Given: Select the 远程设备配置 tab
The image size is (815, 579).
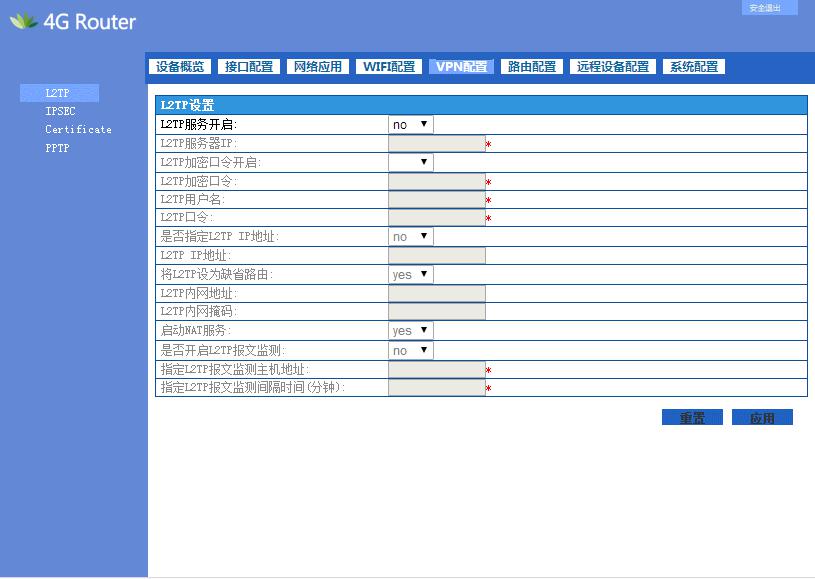Looking at the screenshot, I should click(612, 67).
